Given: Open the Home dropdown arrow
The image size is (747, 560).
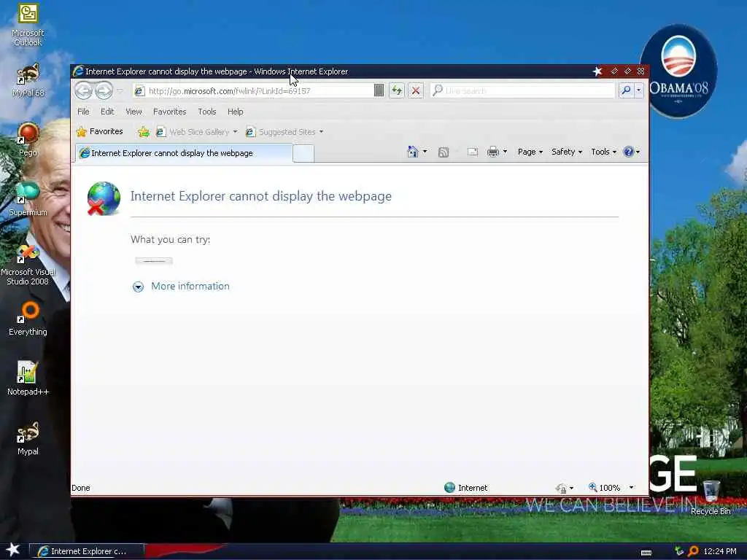Looking at the screenshot, I should click(425, 152).
